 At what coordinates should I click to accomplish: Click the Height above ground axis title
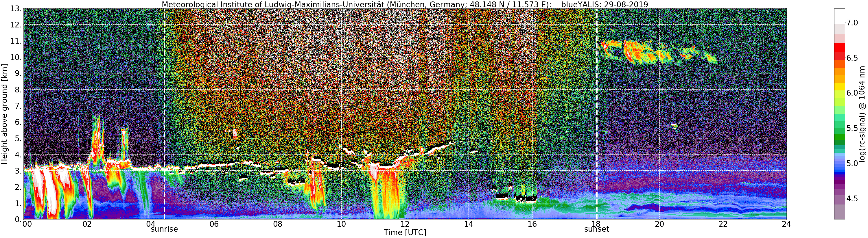pyautogui.click(x=4, y=114)
